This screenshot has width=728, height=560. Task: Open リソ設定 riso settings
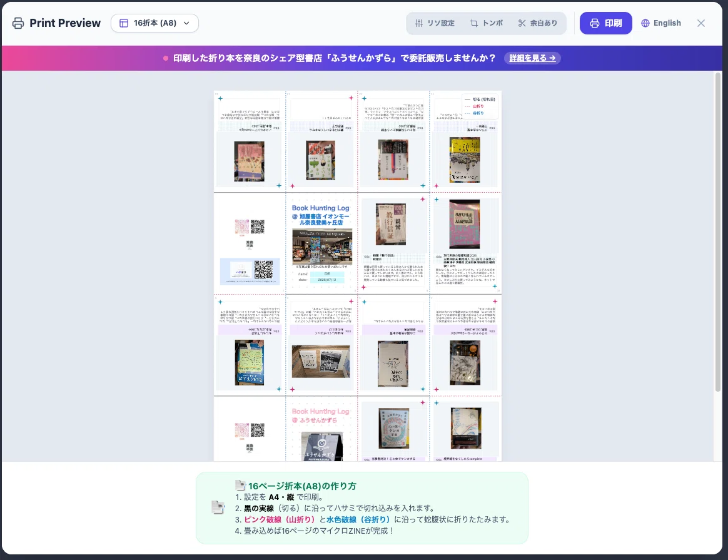[x=435, y=23]
